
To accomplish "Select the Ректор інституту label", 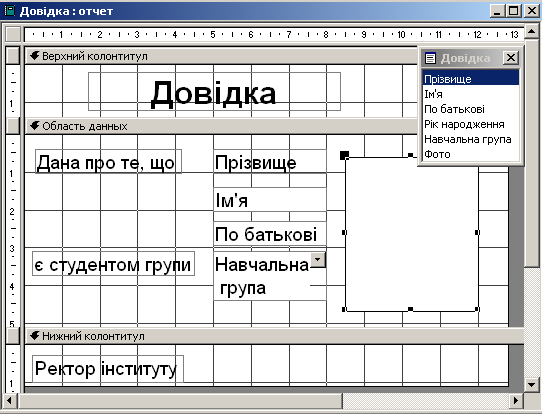I will [x=108, y=368].
